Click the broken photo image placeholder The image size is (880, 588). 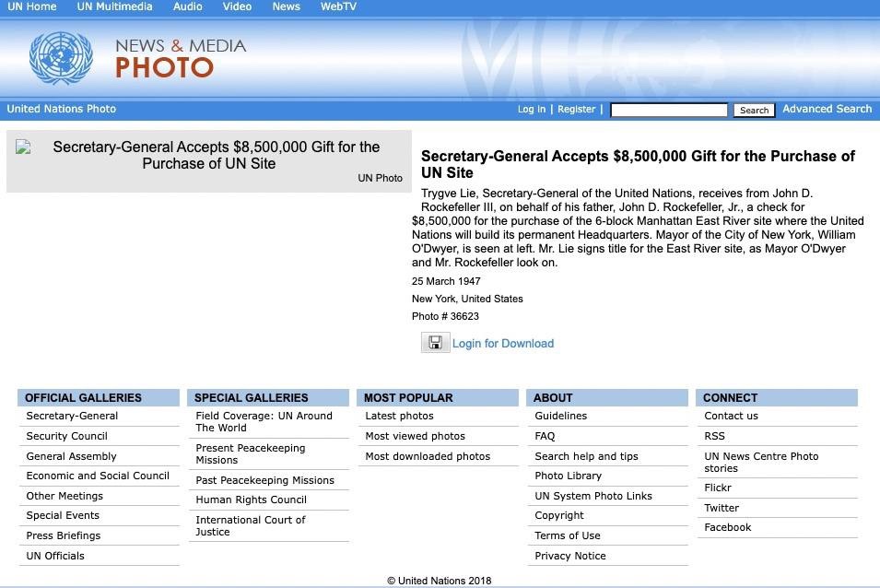[23, 147]
